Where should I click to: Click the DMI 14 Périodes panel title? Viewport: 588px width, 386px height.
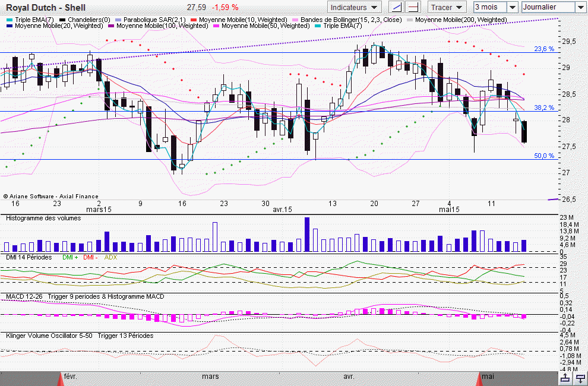pos(29,257)
